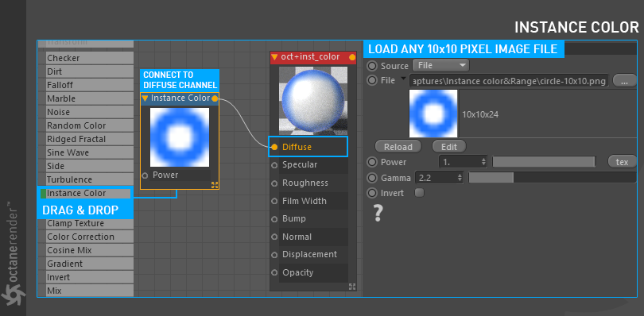Click the question mark help icon

click(378, 214)
